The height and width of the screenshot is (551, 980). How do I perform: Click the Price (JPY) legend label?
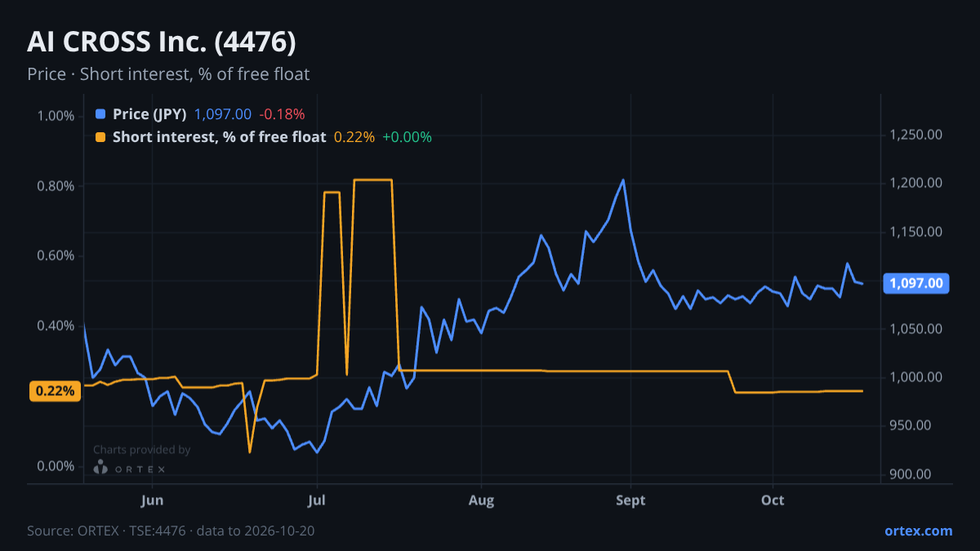click(150, 114)
